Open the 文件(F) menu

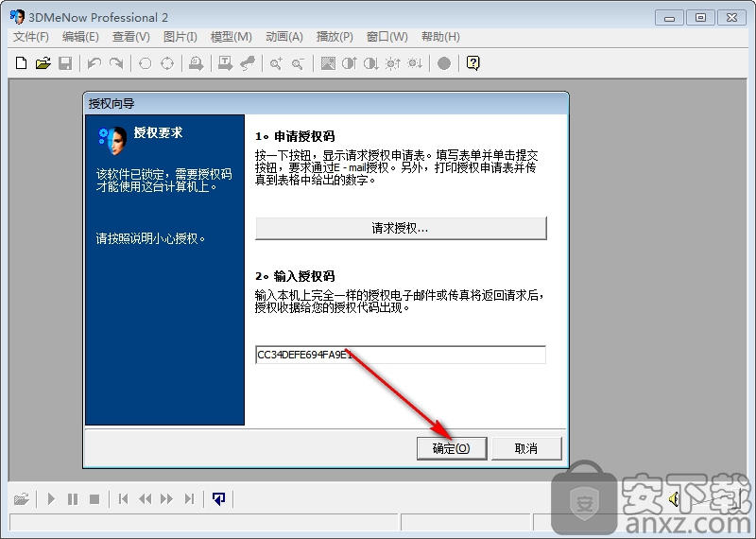coord(31,37)
